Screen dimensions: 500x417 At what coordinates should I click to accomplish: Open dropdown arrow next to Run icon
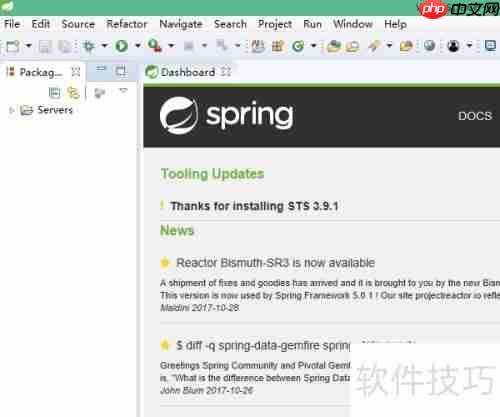point(137,45)
